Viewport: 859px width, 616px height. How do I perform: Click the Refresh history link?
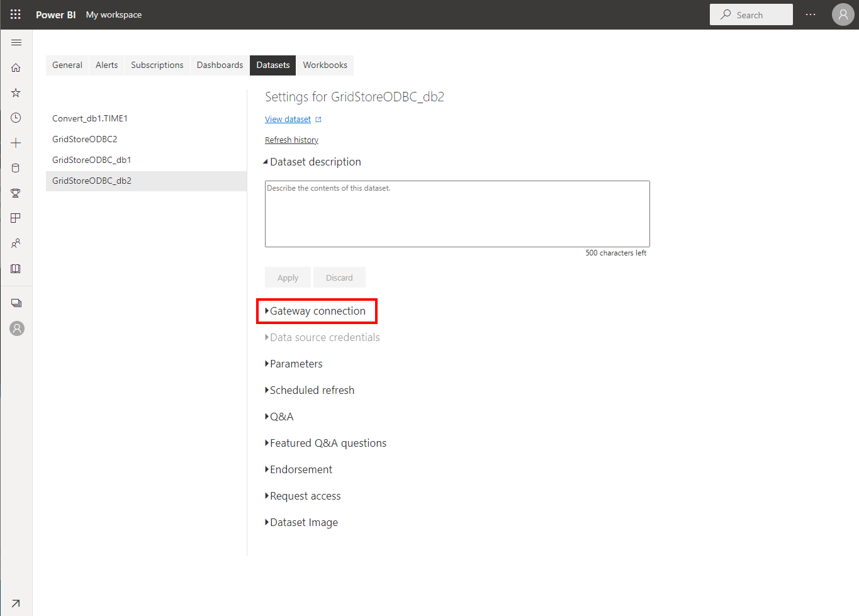pyautogui.click(x=291, y=140)
